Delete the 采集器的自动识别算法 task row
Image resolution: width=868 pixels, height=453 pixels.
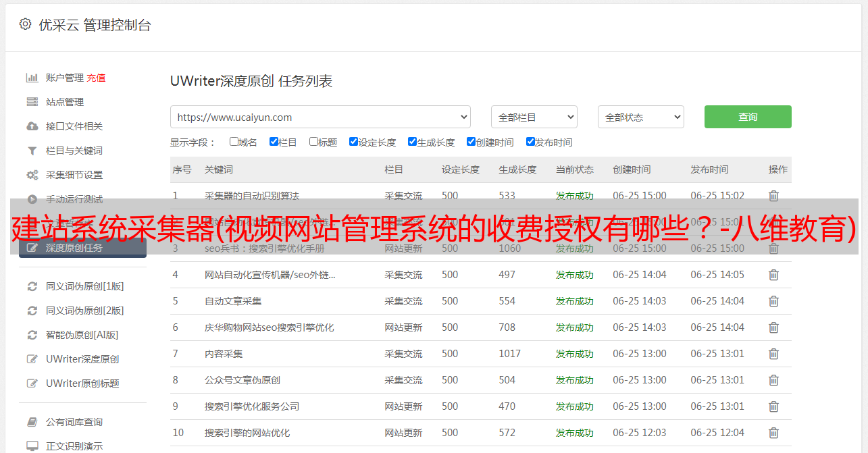pyautogui.click(x=774, y=196)
